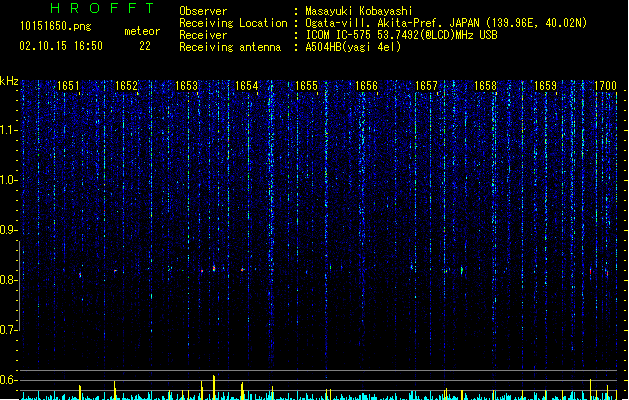Click the Receiver label
This screenshot has width=629, height=400.
(x=203, y=35)
